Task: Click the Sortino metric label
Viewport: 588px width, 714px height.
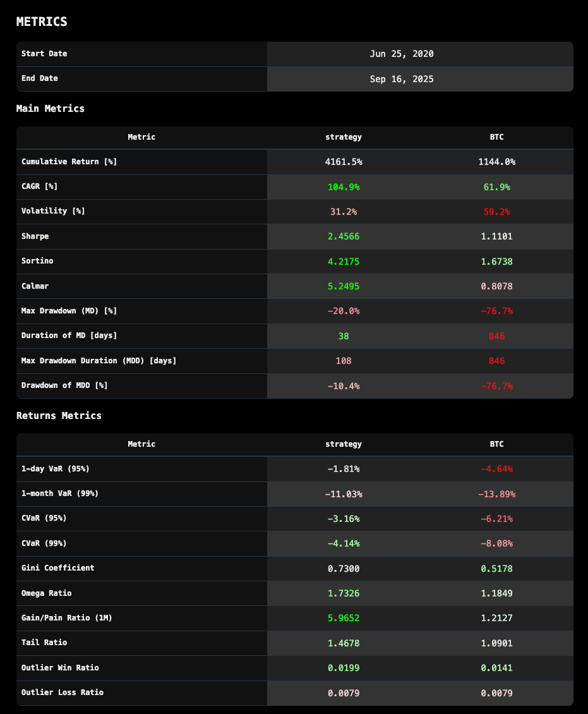Action: pos(37,262)
